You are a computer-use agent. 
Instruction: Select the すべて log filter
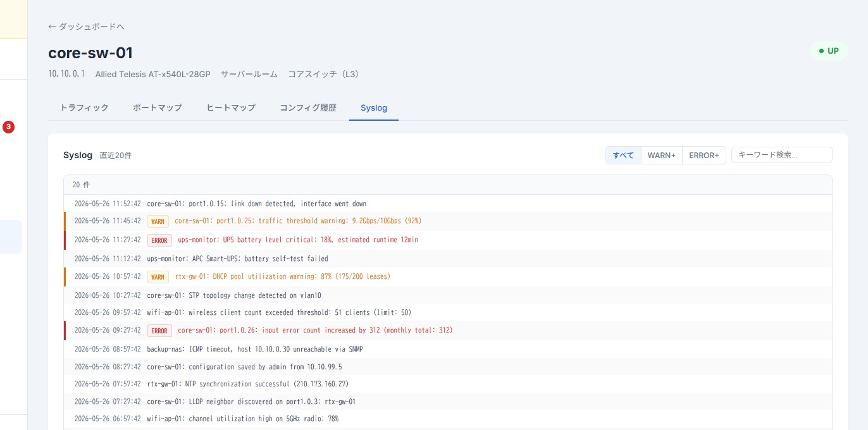tap(623, 155)
